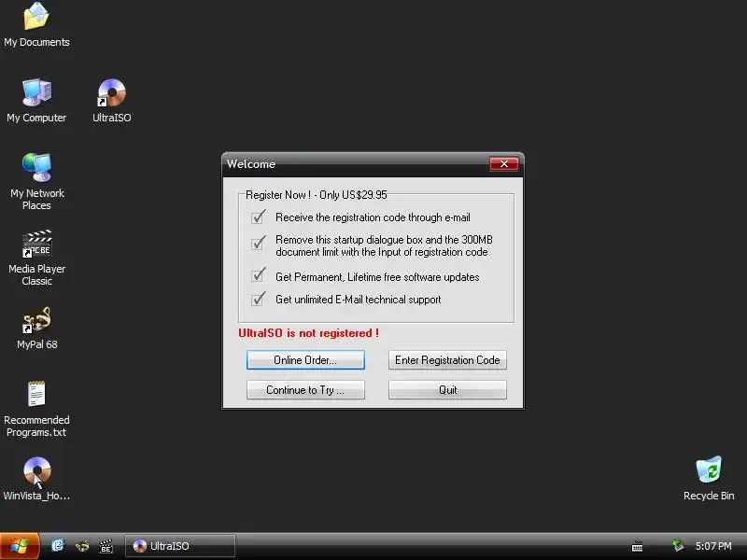
Task: Launch MyPal from the quick launch bar
Action: pos(82,546)
